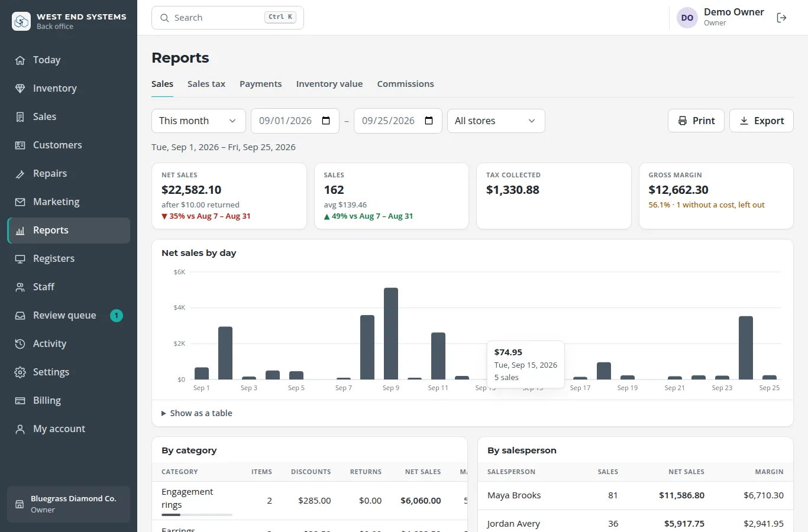Click the sign out icon
The height and width of the screenshot is (532, 808).
(x=781, y=18)
